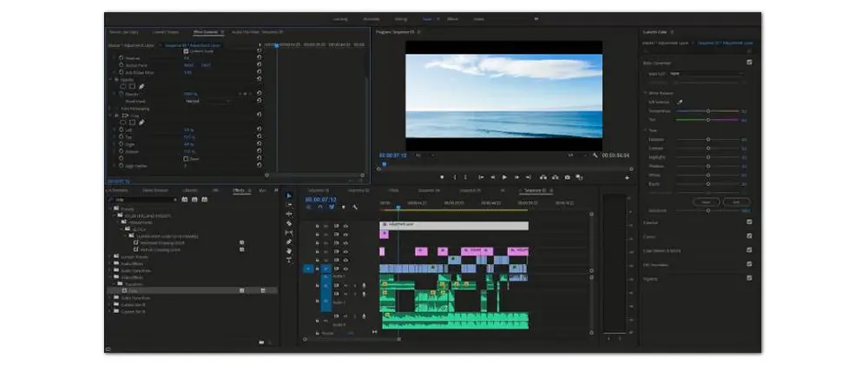
Task: Open the Blend Mode dropdown
Action: (207, 102)
